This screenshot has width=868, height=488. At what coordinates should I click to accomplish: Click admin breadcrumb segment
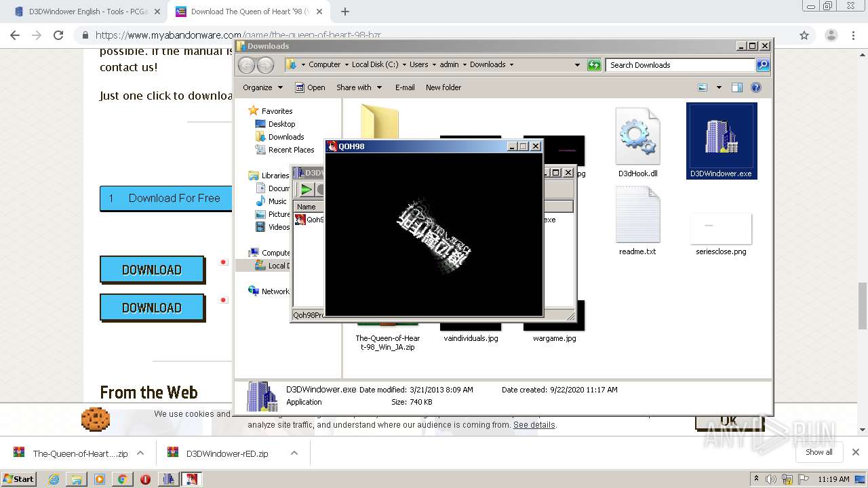click(x=449, y=65)
